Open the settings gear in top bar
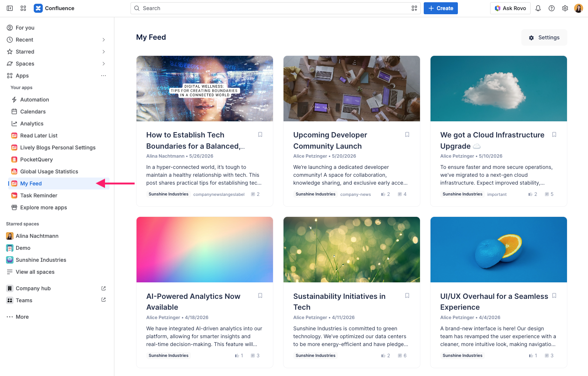Viewport: 588px width, 376px height. tap(565, 8)
